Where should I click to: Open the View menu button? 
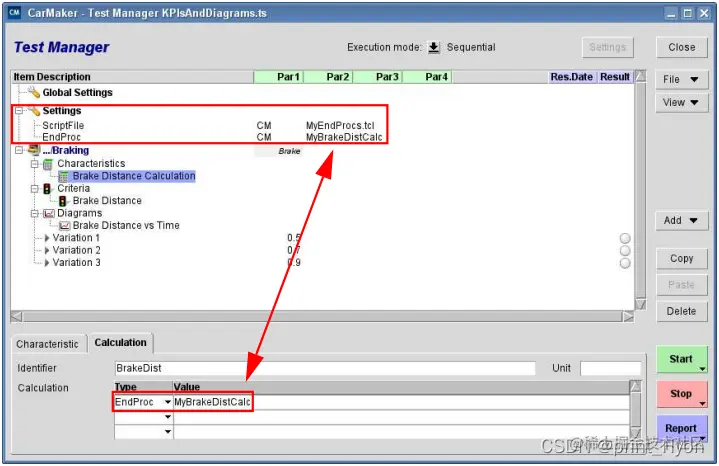click(681, 102)
